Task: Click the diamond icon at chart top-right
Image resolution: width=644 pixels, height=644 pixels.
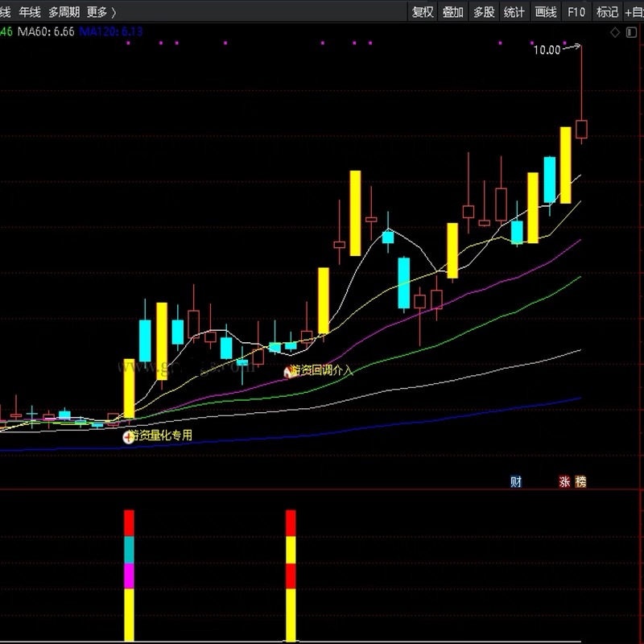Action: [x=615, y=32]
